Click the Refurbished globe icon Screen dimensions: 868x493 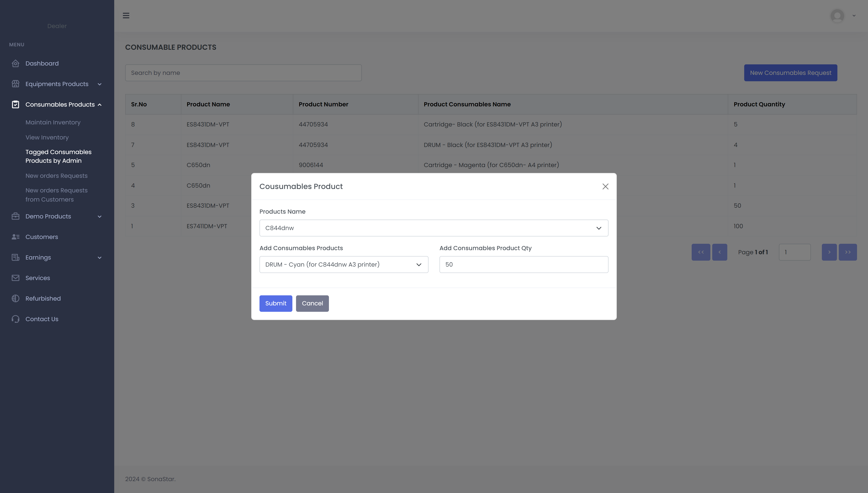point(15,299)
